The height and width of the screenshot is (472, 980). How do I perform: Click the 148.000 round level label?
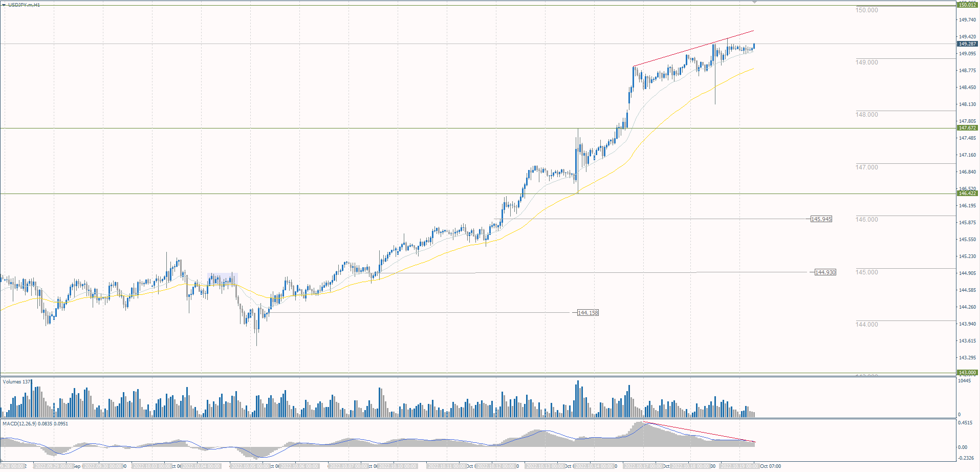[867, 115]
